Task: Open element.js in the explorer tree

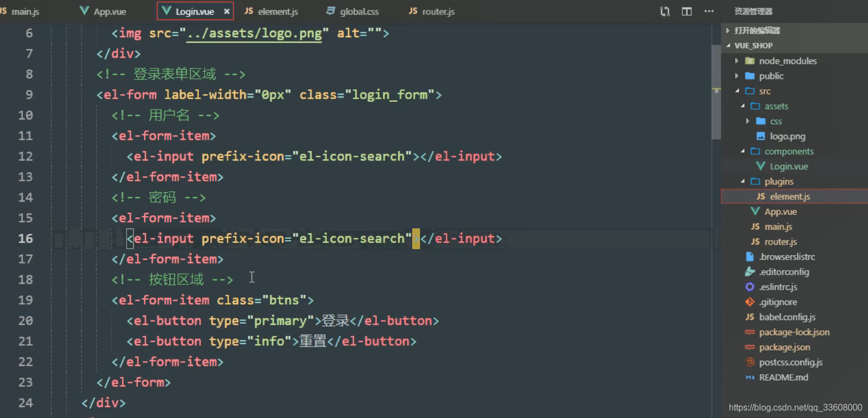Action: pyautogui.click(x=790, y=196)
